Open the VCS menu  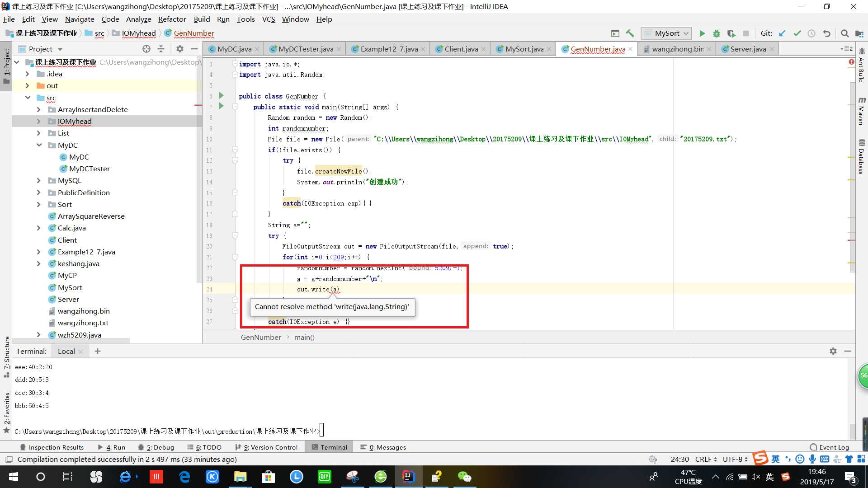pos(269,19)
